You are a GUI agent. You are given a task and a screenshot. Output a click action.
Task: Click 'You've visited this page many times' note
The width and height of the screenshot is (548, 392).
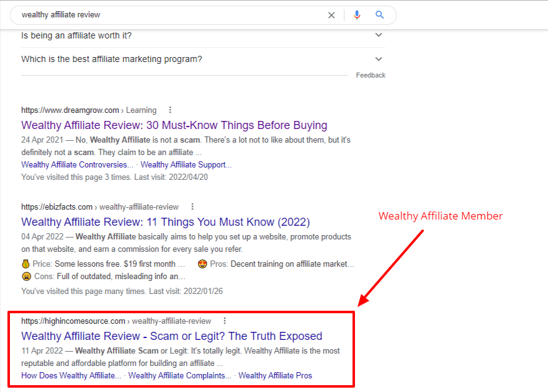pyautogui.click(x=122, y=291)
